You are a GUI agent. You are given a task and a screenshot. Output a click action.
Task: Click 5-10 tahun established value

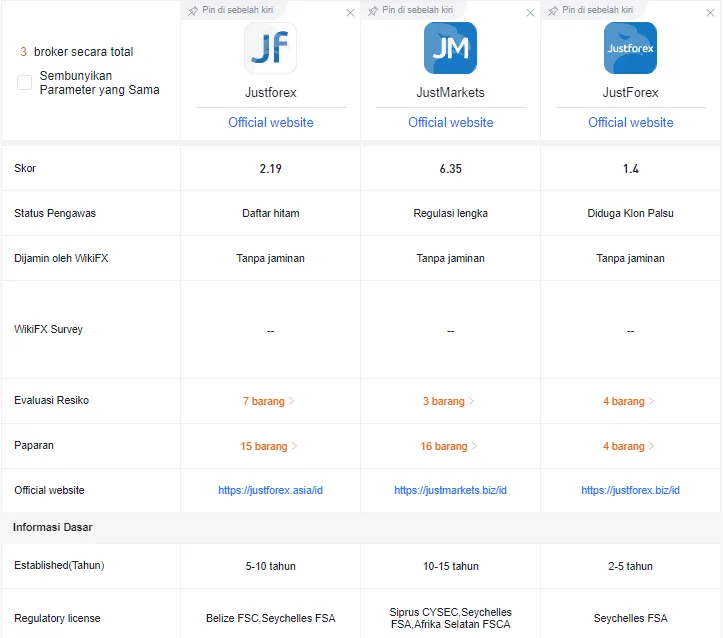coord(271,566)
